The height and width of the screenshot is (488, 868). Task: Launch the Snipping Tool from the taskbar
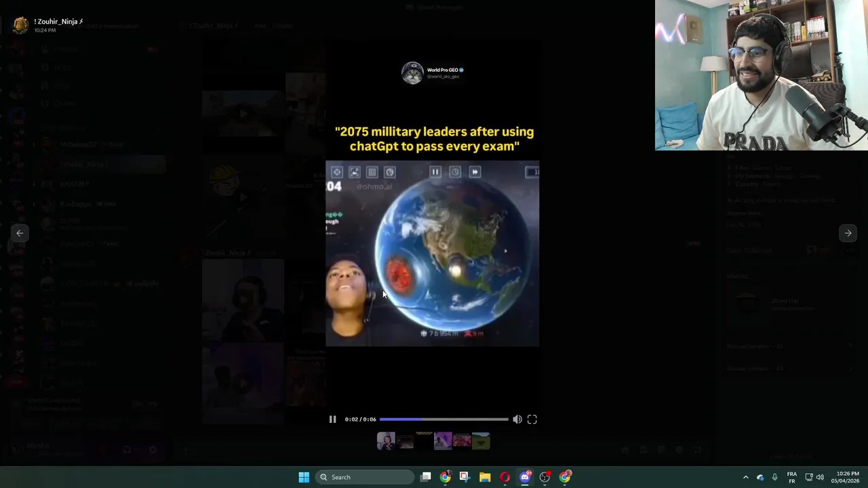[x=465, y=477]
